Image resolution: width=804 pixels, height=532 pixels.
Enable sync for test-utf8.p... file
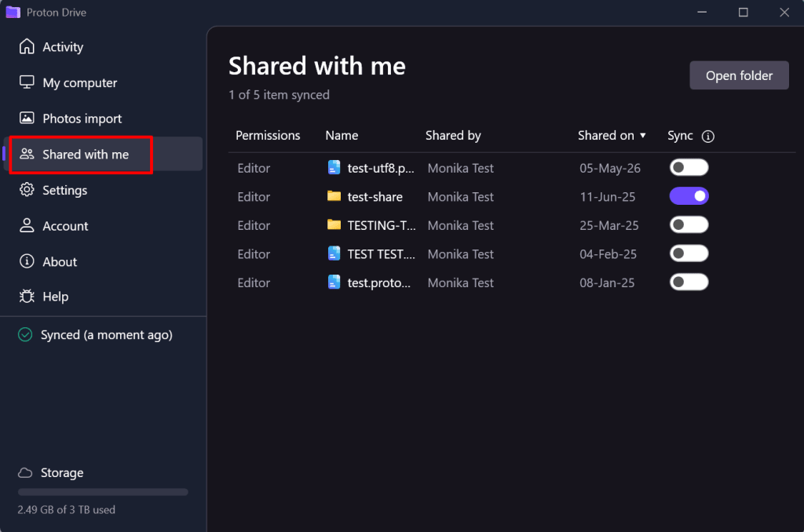689,168
